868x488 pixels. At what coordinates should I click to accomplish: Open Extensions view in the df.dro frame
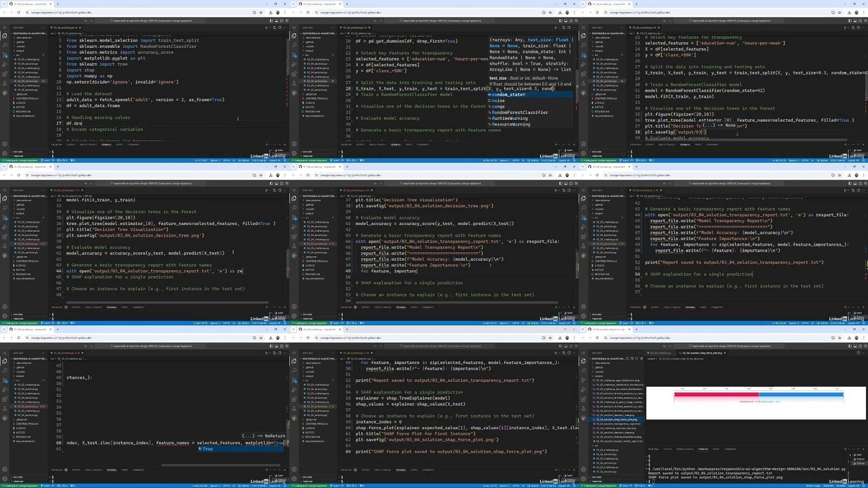(5, 74)
